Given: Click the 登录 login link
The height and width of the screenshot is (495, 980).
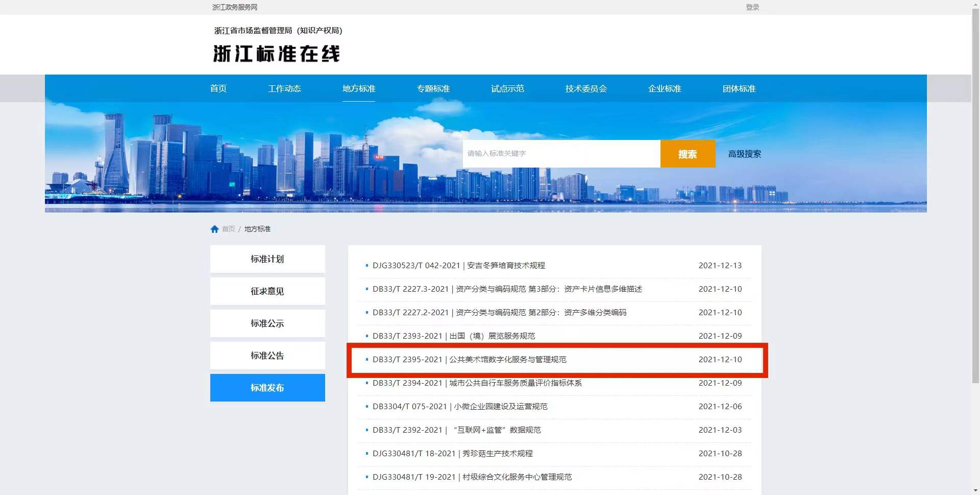Looking at the screenshot, I should [x=752, y=7].
